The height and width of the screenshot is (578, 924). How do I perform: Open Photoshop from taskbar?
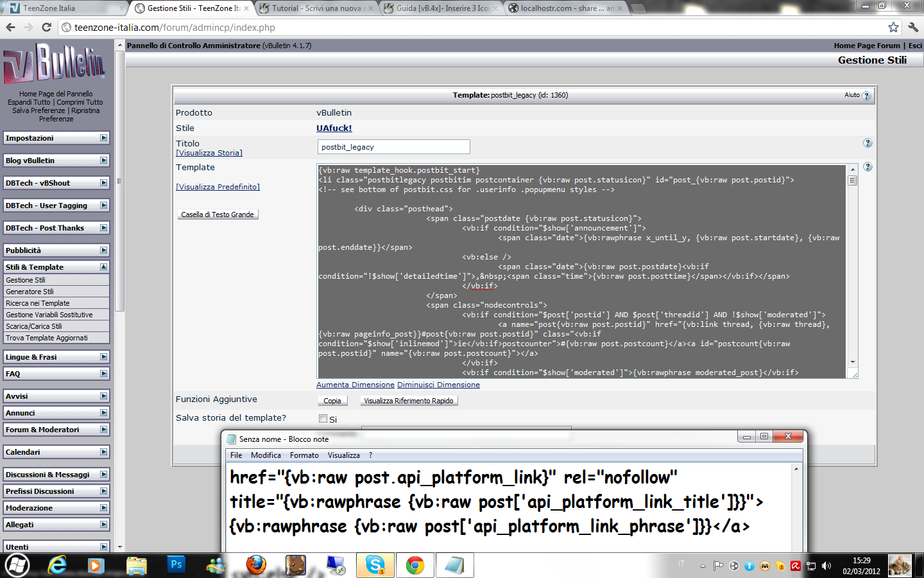[176, 565]
